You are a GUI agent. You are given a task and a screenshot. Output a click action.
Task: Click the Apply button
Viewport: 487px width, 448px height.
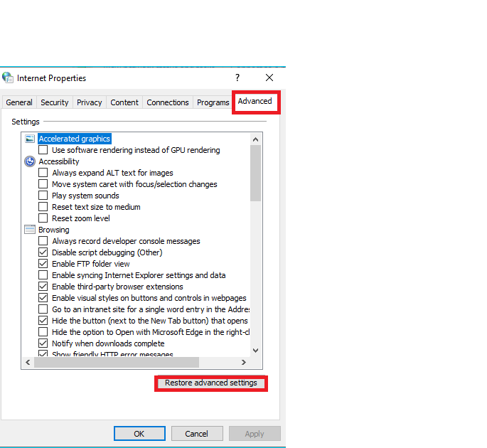point(255,434)
